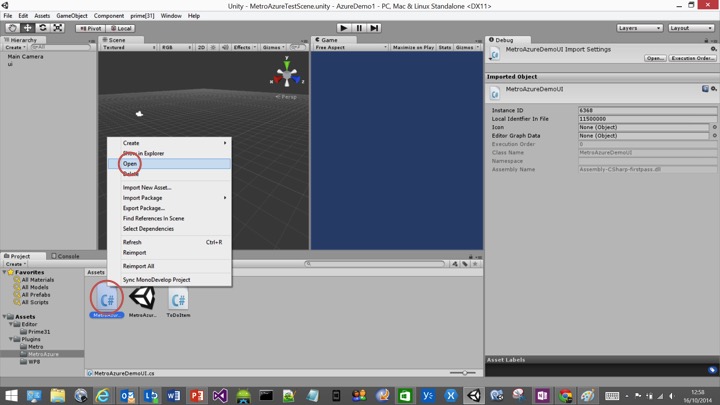
Task: Toggle scene lighting button
Action: 213,47
